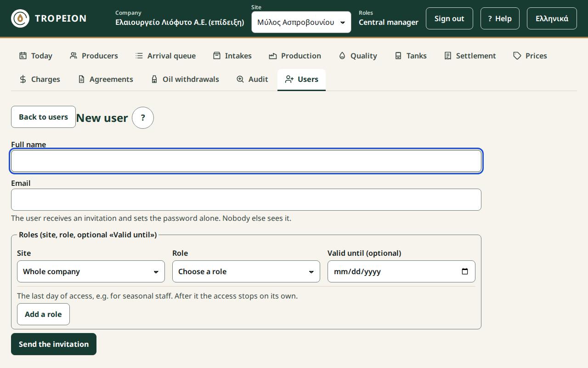The height and width of the screenshot is (368, 588).
Task: Open the Today tab
Action: [35, 56]
